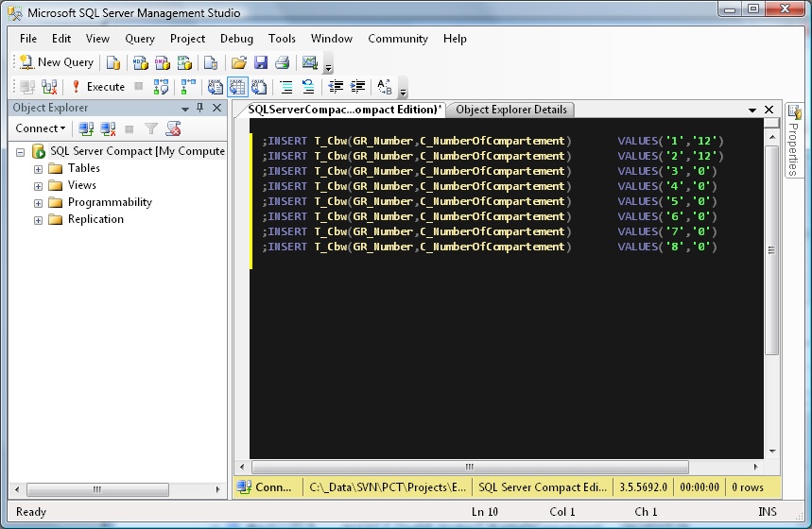Click the editor horizontal scrollbar thumb
This screenshot has height=529, width=812.
[470, 467]
